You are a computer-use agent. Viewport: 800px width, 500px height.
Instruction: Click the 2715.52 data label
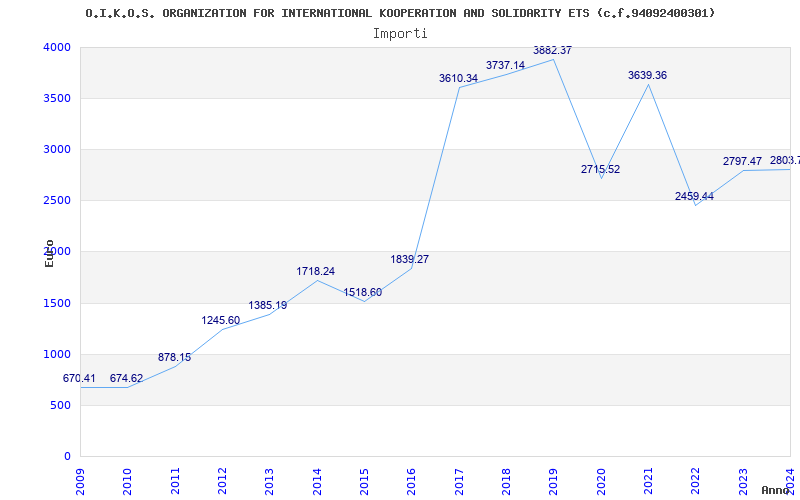tap(601, 169)
